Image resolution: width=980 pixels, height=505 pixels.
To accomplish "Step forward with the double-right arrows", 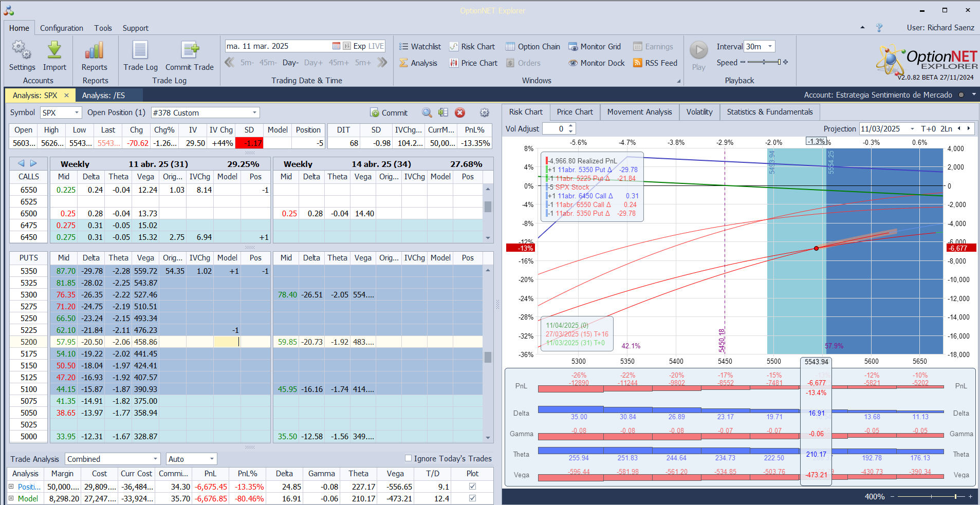I will 382,62.
